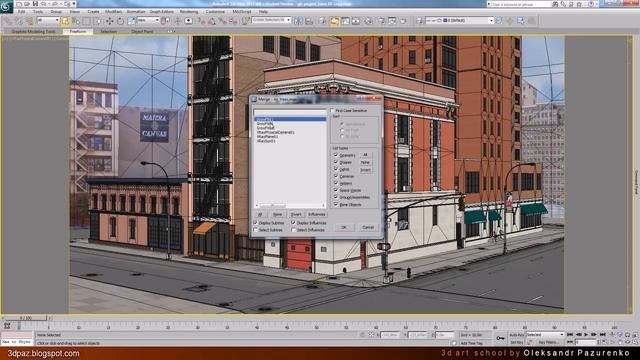Expand the quick access toolbar arrow
The height and width of the screenshot is (360, 640).
tap(74, 4)
